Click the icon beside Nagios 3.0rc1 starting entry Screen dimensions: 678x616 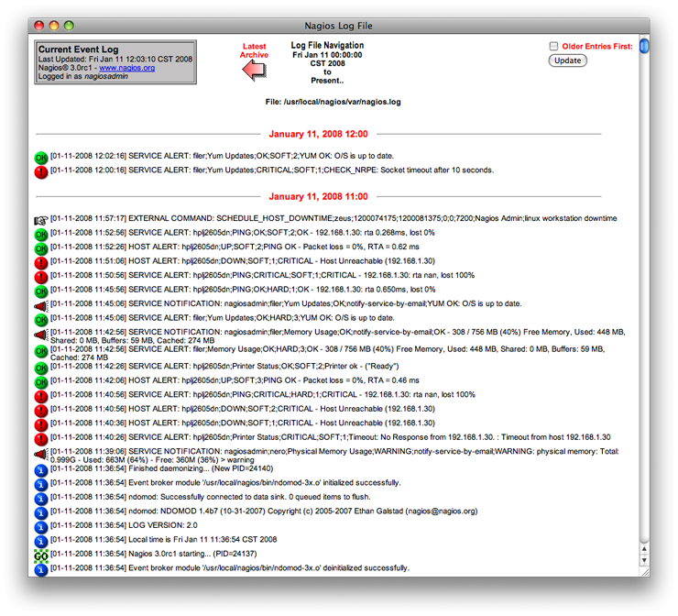tap(41, 555)
